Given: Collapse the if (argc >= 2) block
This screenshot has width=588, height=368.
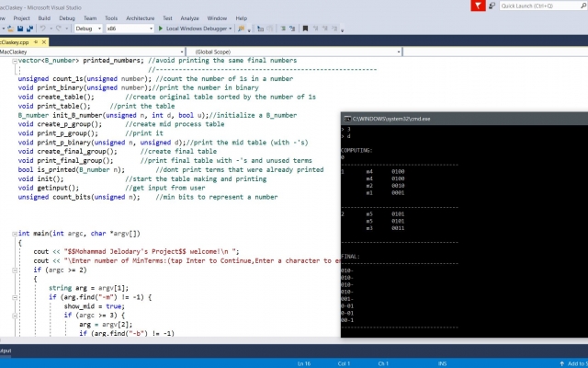Looking at the screenshot, I should (15, 270).
